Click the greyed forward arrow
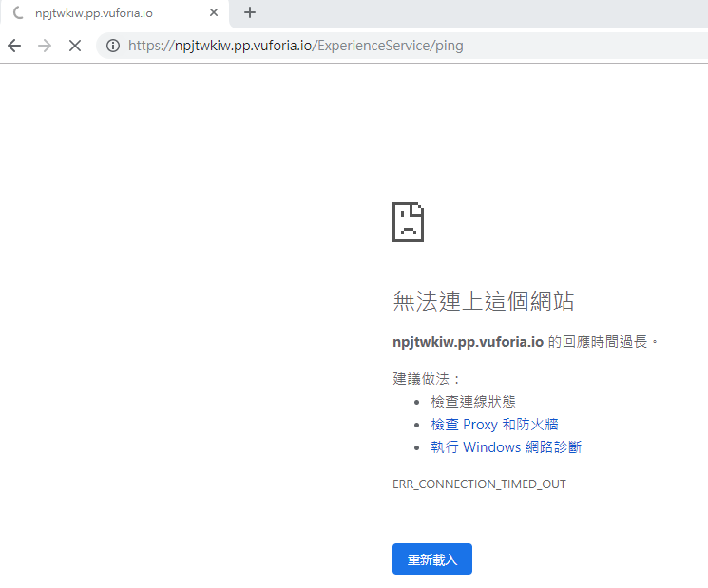This screenshot has height=588, width=708. (45, 46)
